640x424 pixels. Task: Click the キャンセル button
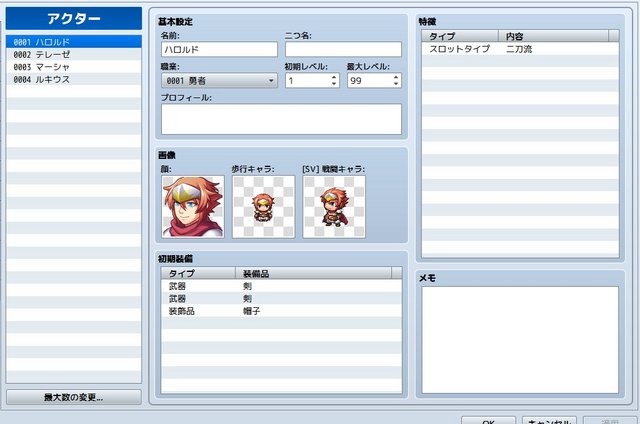tap(549, 420)
